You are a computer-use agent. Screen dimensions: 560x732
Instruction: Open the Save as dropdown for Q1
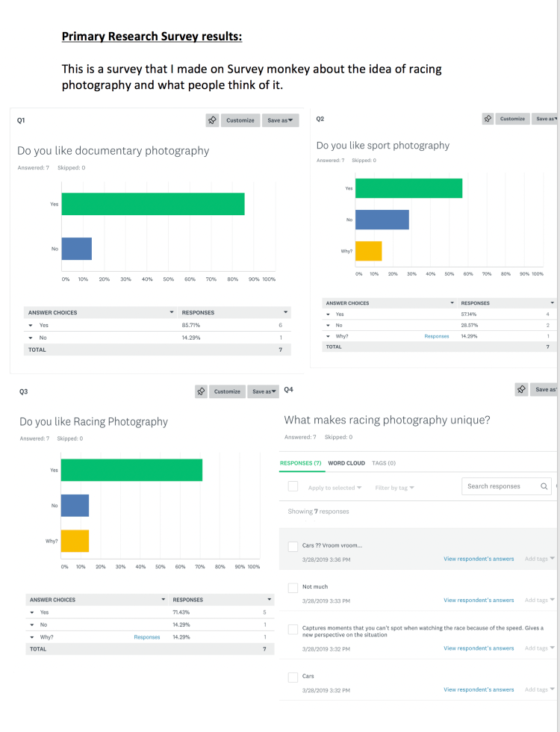(x=280, y=120)
